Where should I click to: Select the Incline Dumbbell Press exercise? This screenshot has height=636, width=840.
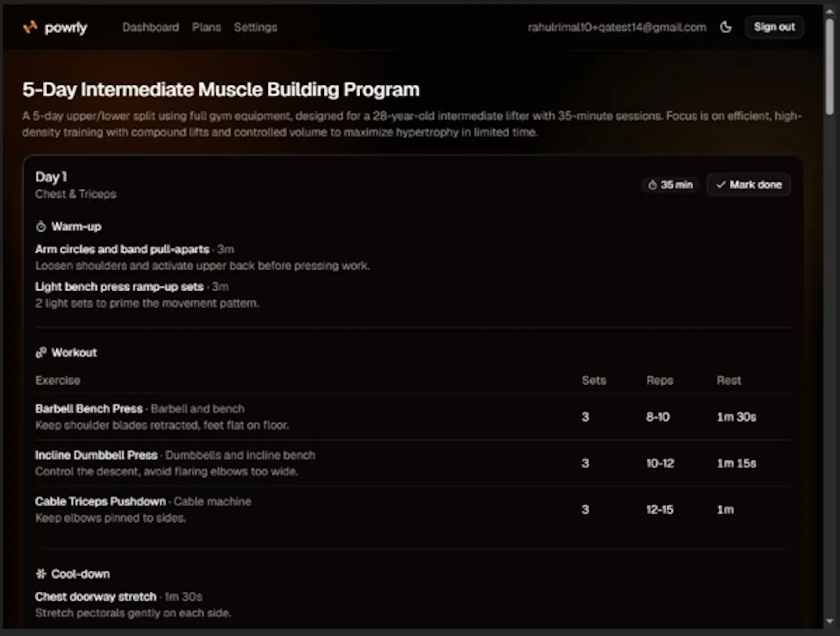pyautogui.click(x=96, y=455)
